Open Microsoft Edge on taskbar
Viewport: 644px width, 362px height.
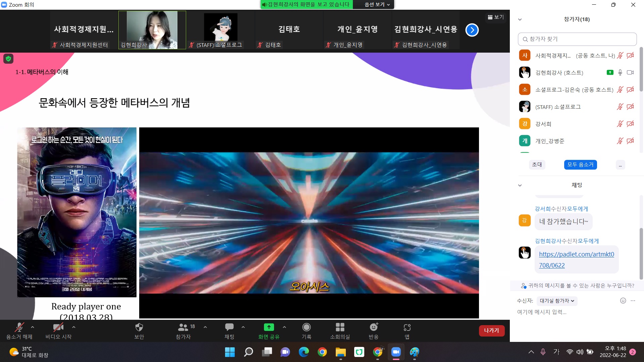click(x=304, y=352)
